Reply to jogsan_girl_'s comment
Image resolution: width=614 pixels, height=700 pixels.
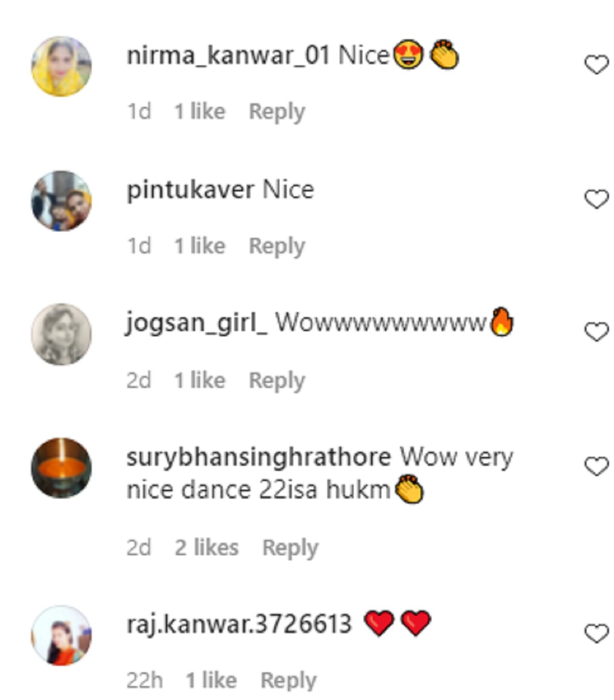click(277, 381)
